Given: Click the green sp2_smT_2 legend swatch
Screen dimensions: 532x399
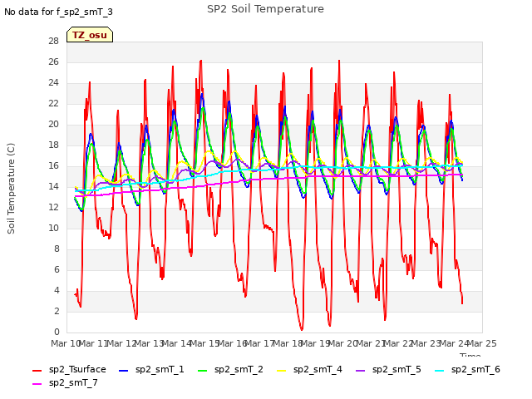Looking at the screenshot, I should (202, 371).
